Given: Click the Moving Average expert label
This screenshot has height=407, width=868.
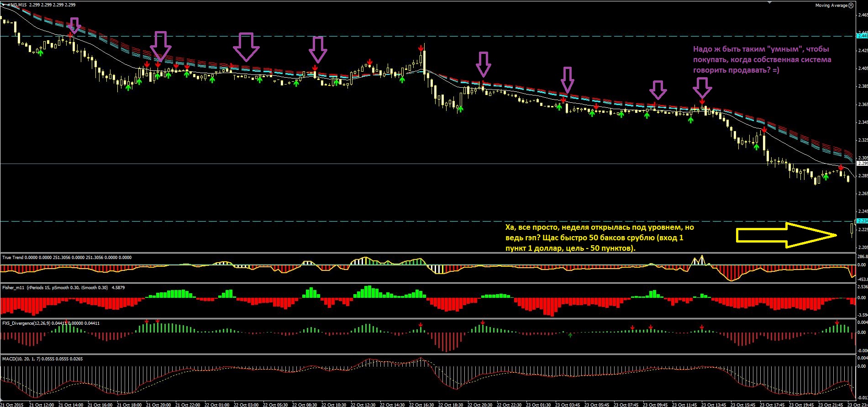Looking at the screenshot, I should (831, 5).
